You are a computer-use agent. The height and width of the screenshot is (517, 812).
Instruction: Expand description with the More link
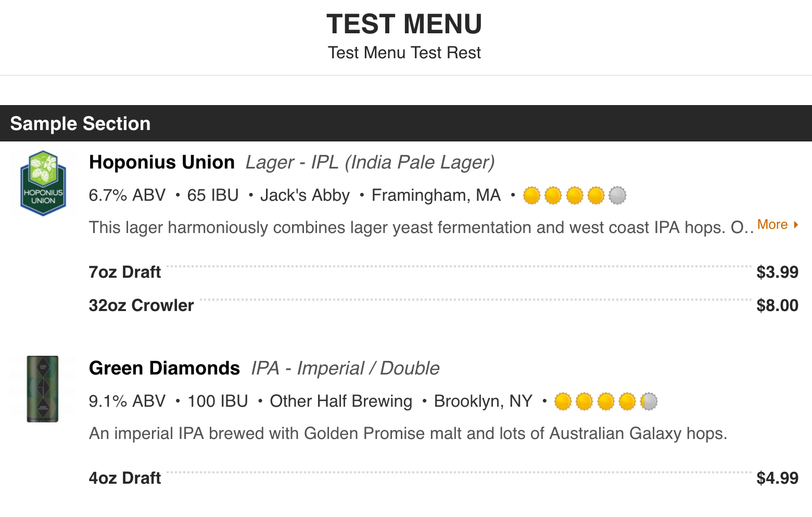772,225
